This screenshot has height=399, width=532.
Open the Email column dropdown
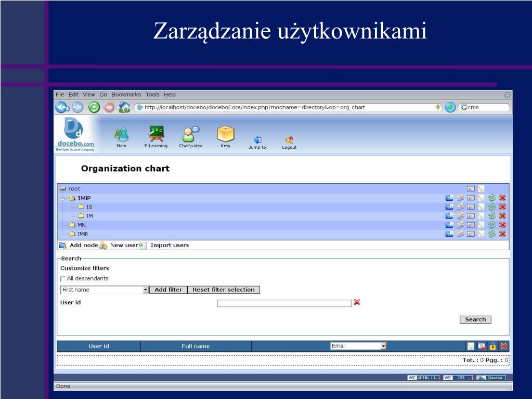[x=384, y=346]
